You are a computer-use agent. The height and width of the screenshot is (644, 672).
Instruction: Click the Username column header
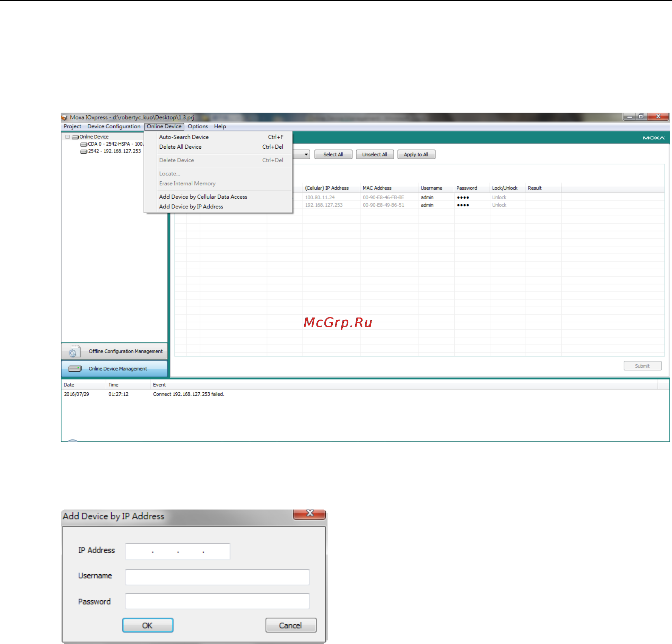pyautogui.click(x=436, y=188)
